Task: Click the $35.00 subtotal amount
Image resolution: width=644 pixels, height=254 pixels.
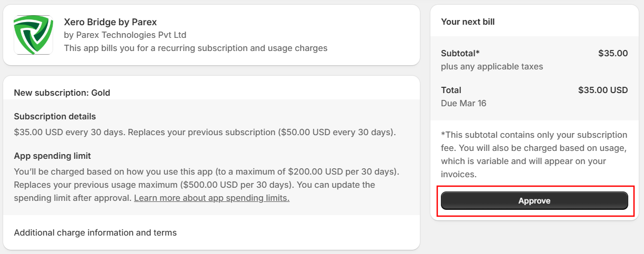Action: [613, 53]
